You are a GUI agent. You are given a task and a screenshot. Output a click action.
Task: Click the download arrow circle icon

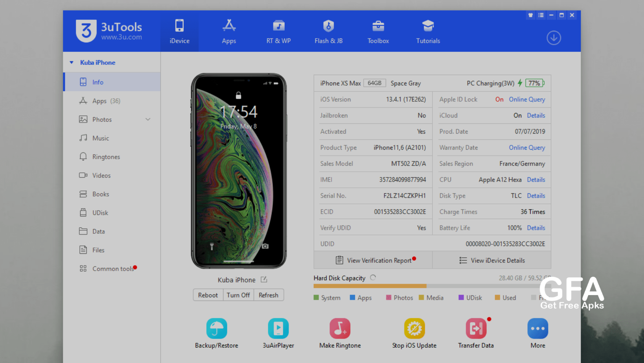pos(554,38)
